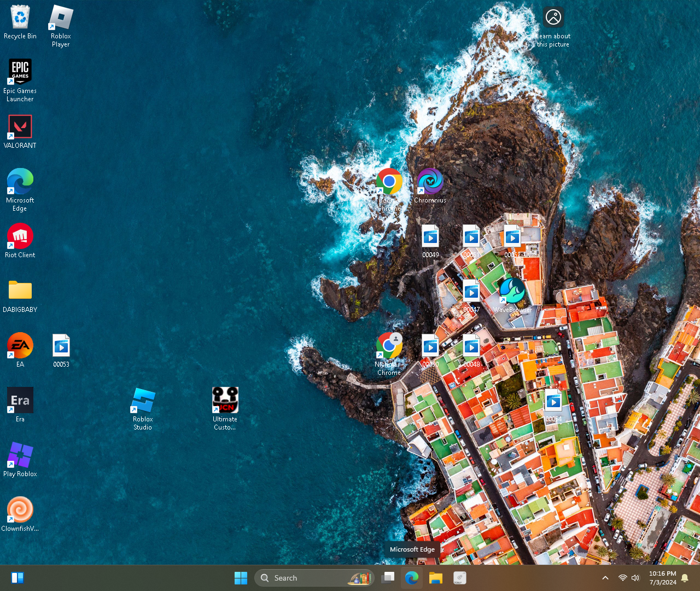Select the DABIGBABY folder
Screen dimensions: 700x591
[x=20, y=296]
